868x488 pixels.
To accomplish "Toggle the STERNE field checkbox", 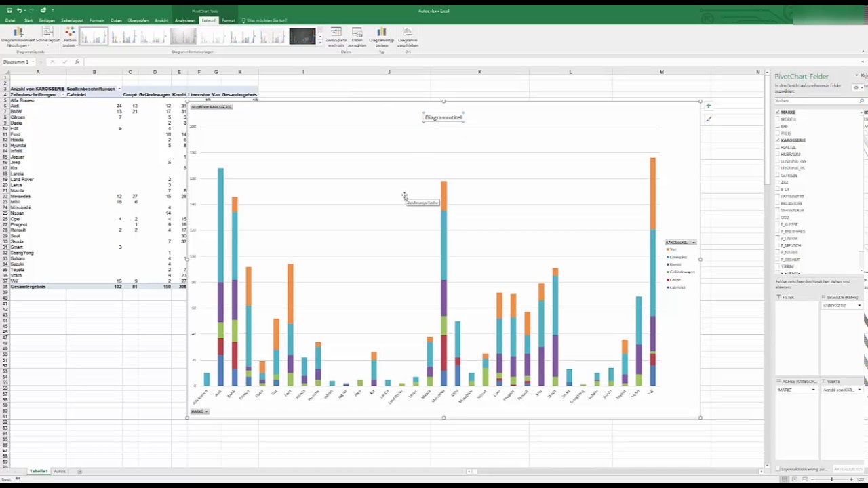I will point(778,266).
